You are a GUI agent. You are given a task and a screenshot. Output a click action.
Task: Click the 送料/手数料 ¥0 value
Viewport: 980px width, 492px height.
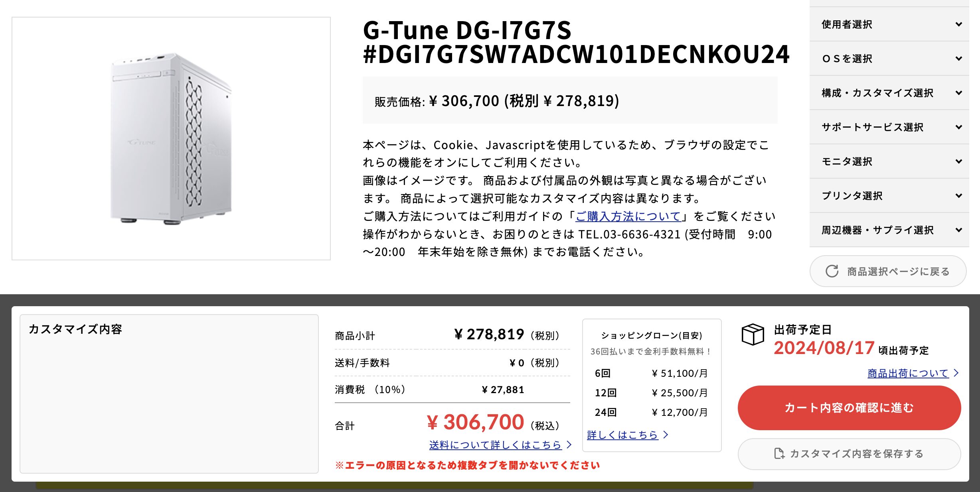(x=516, y=363)
